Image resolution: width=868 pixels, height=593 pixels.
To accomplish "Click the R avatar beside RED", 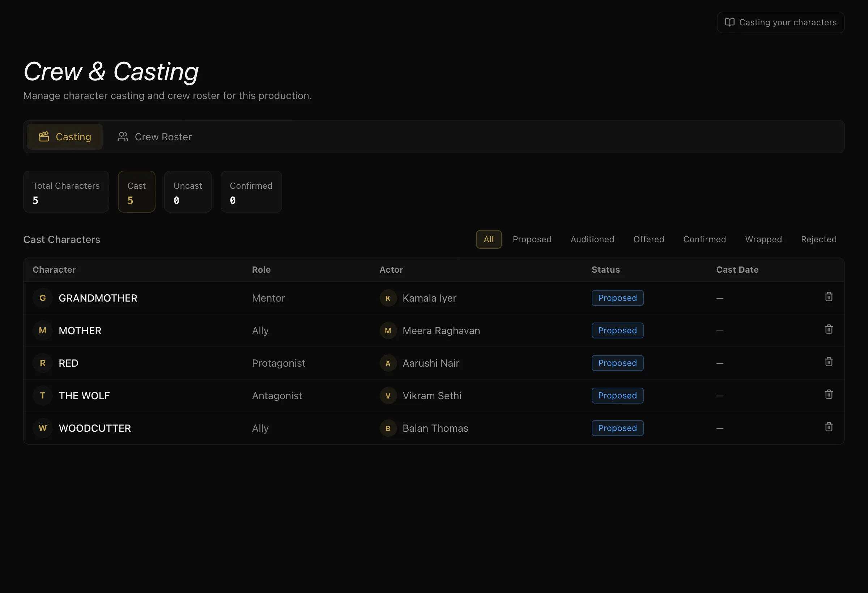I will click(x=43, y=363).
